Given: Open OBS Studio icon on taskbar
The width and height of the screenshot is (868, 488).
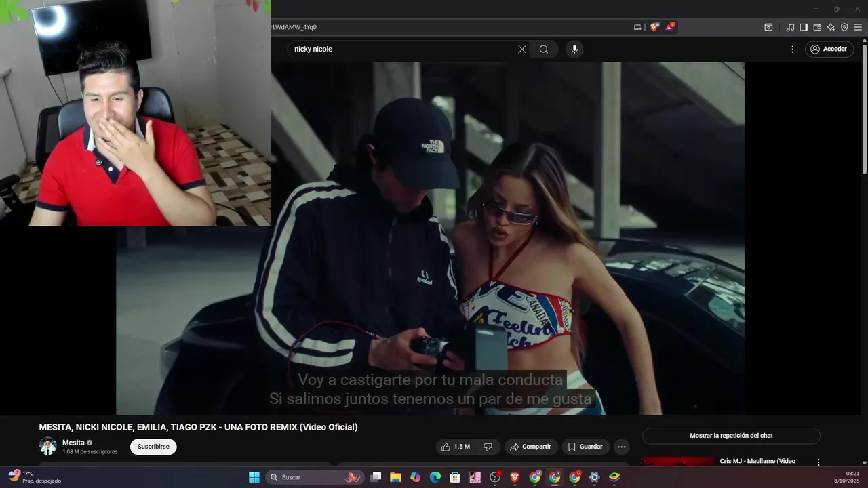Looking at the screenshot, I should (495, 477).
